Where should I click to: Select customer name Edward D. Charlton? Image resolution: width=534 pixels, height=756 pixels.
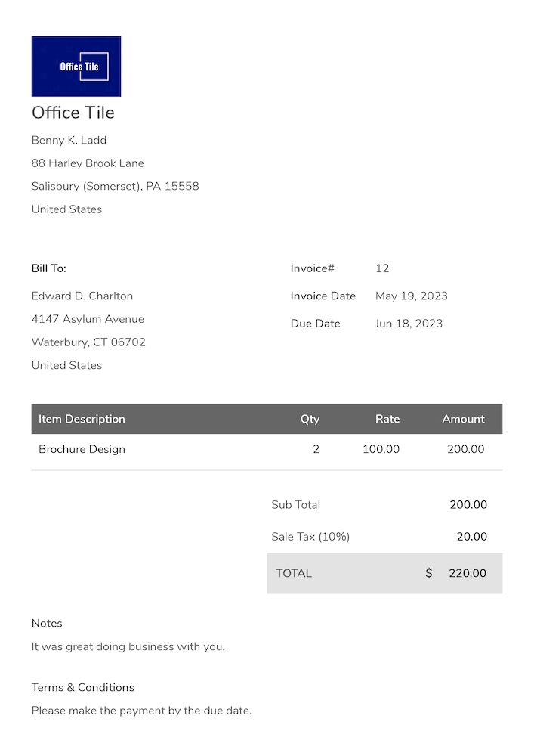pyautogui.click(x=82, y=296)
